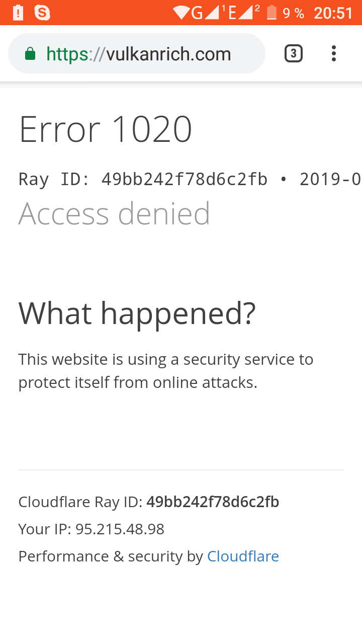
Task: Tap the green secure padlock icon
Action: (30, 54)
